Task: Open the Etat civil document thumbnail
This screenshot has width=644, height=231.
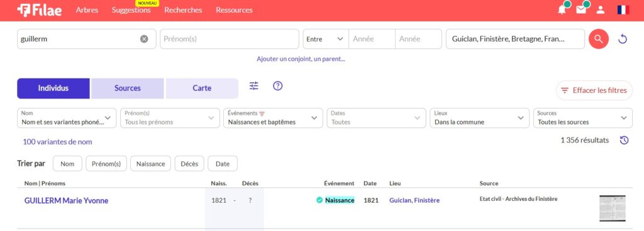Action: coord(613,208)
